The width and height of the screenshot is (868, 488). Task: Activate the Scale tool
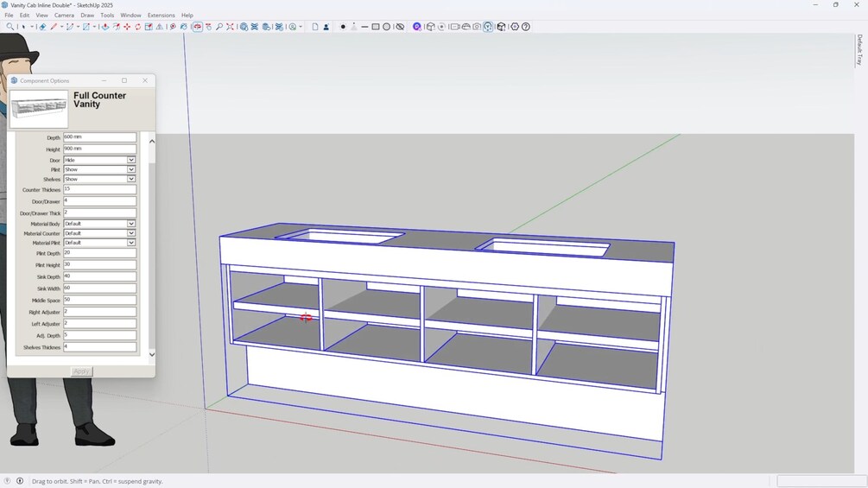coord(149,27)
